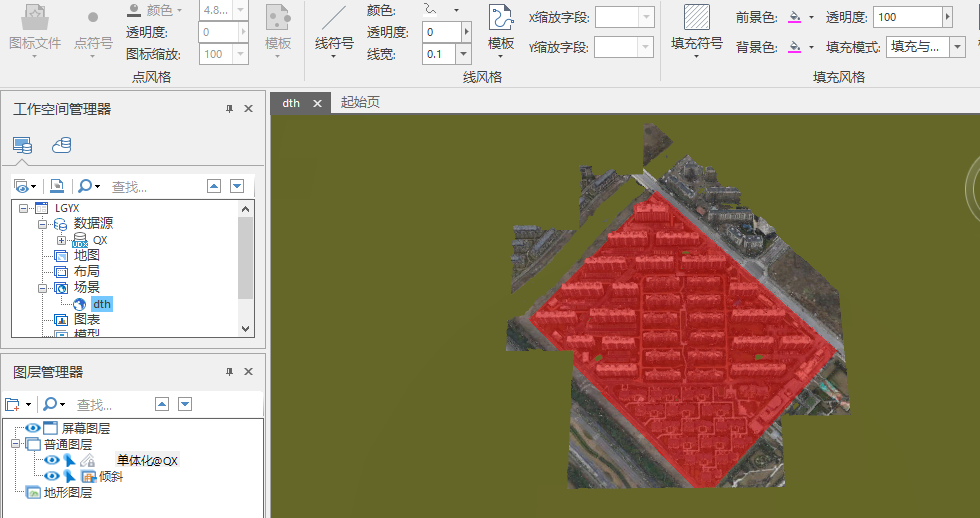Click layer search next down arrow
Viewport: 980px width, 518px height.
coord(185,404)
